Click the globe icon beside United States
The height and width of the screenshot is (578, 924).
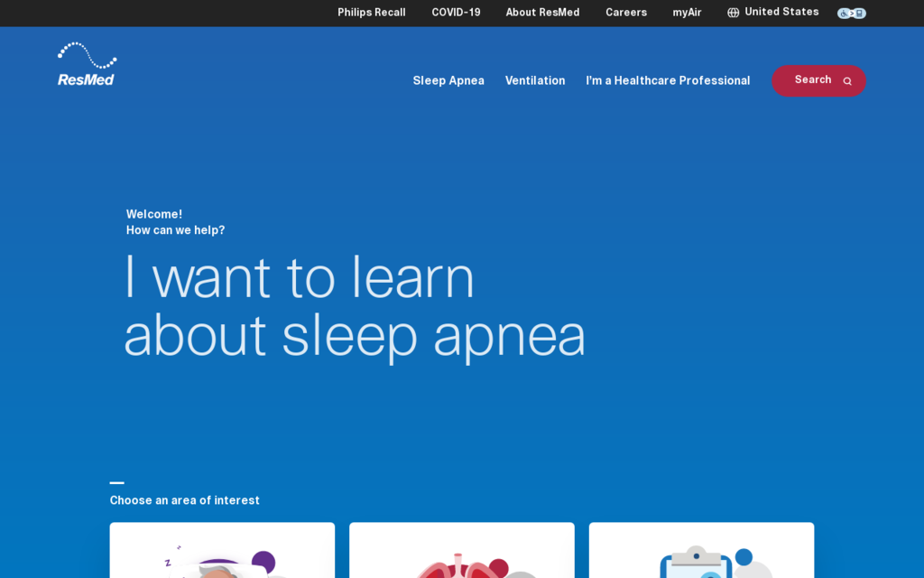coord(733,13)
